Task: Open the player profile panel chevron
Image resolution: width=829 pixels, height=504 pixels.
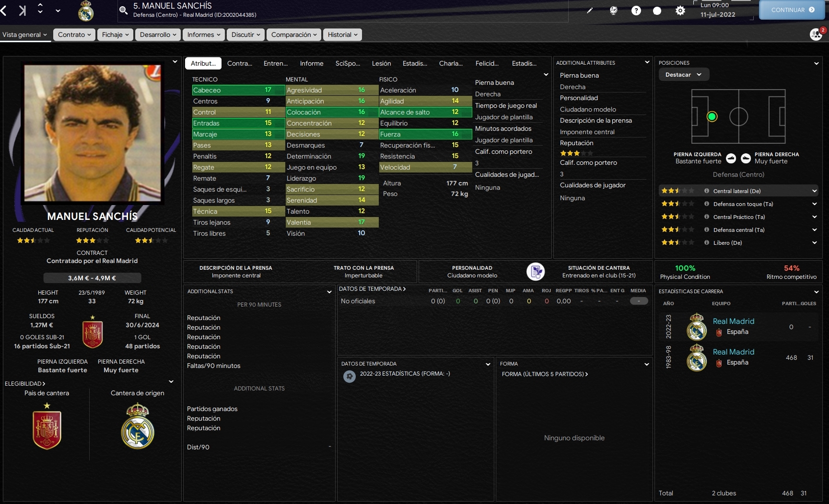Action: pyautogui.click(x=175, y=62)
